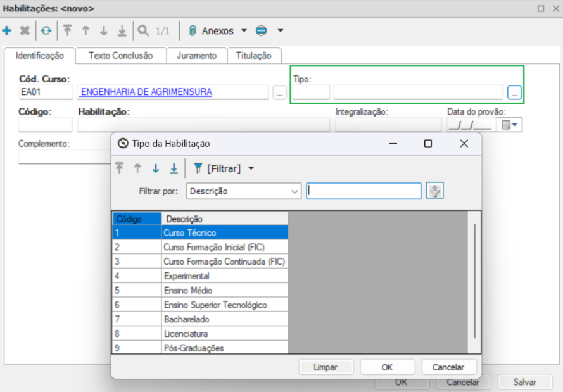
Task: Open the Filtrar por Descrição combo box
Action: pyautogui.click(x=243, y=191)
